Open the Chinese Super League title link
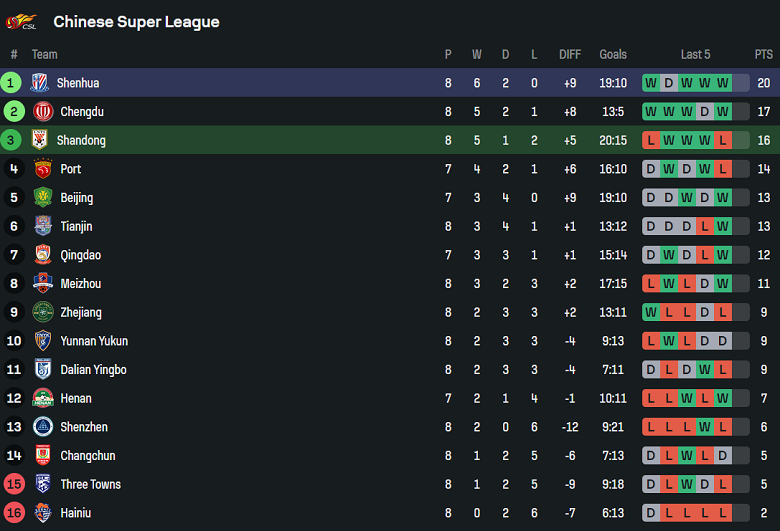The width and height of the screenshot is (780, 531). pyautogui.click(x=136, y=22)
